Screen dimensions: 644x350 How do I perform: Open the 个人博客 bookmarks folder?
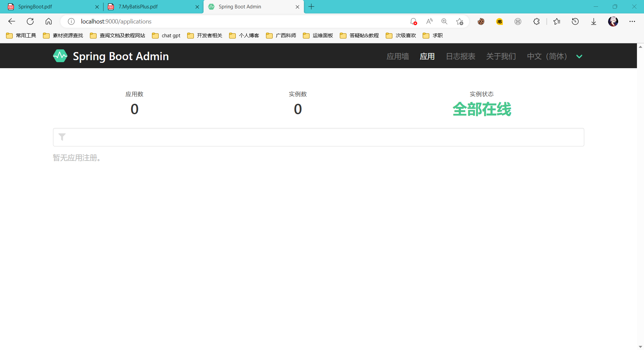(x=244, y=36)
